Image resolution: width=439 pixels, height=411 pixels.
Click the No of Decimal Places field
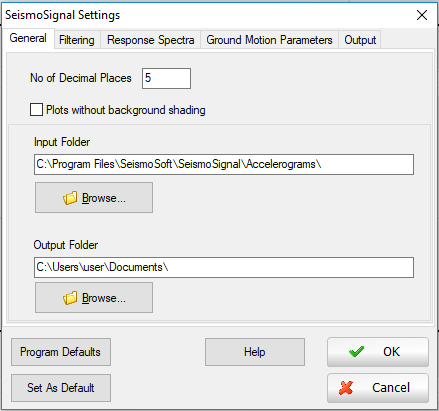(166, 78)
